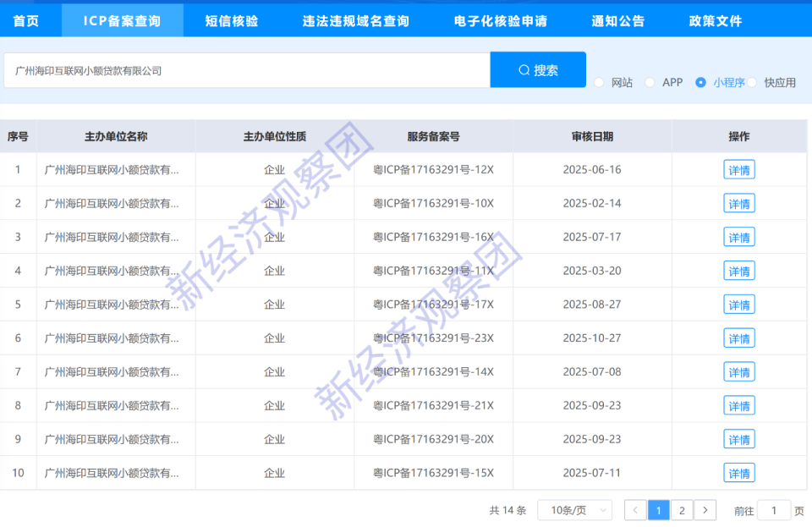This screenshot has height=527, width=812.
Task: Click the 前往 page number input
Action: pos(774,510)
